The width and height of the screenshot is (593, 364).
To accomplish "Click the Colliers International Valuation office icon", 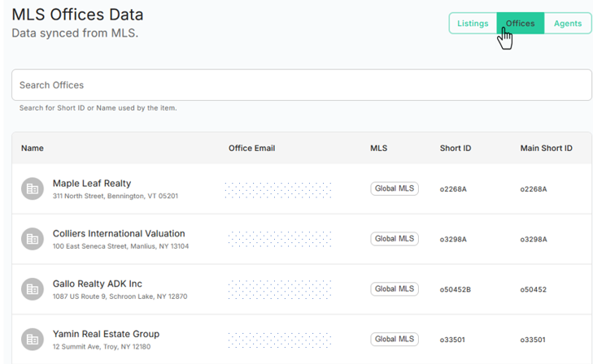I will tap(33, 239).
